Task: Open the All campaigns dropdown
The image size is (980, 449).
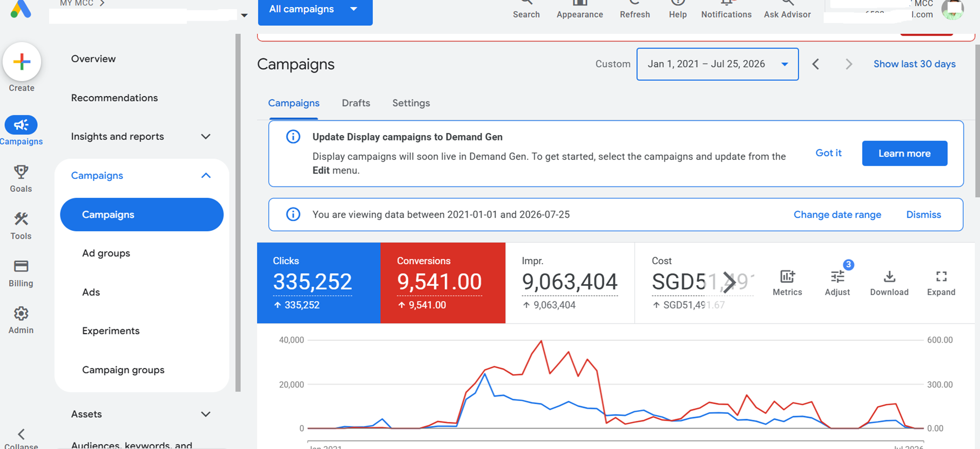Action: click(315, 10)
